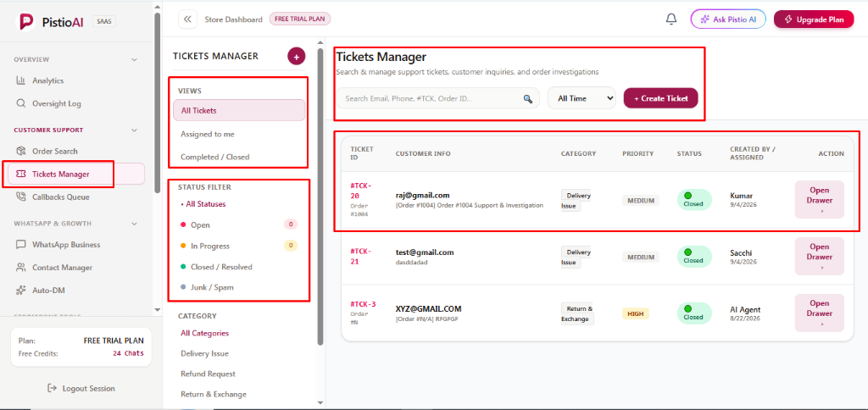Click the Upgrade Plan button

click(814, 19)
